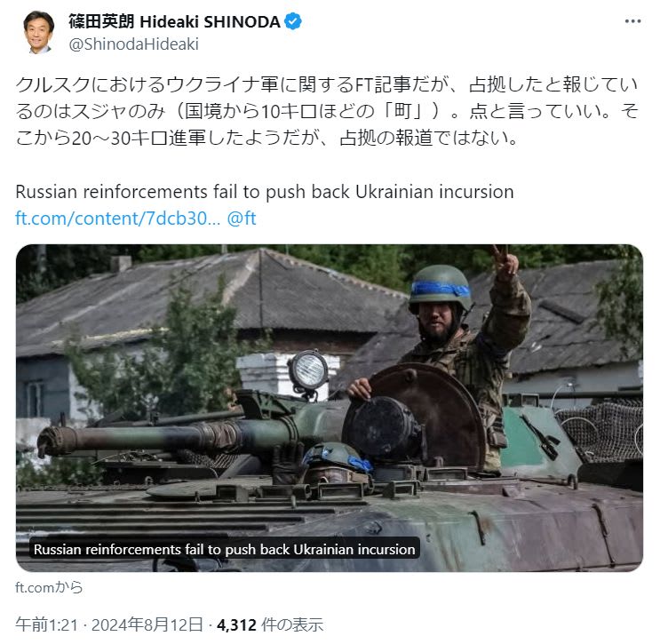
Task: Click the blue verified checkmark badge
Action: coord(293,21)
